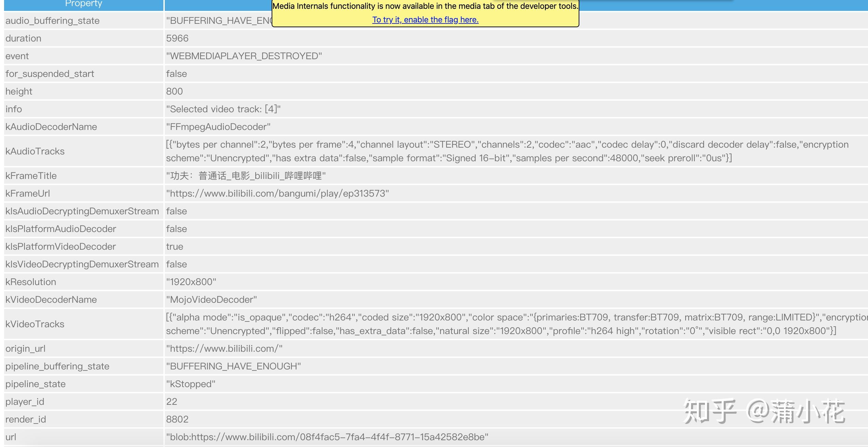868x447 pixels.
Task: Click the render_id value 8802
Action: [177, 419]
